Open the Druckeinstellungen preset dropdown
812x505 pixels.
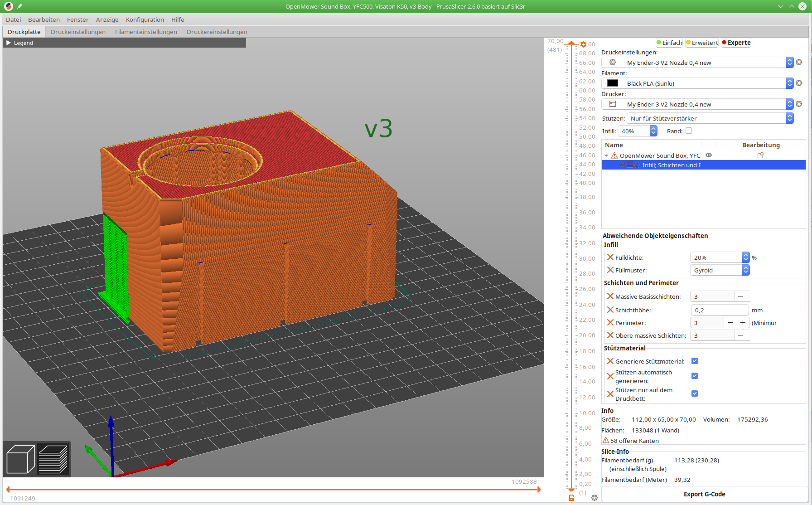790,62
